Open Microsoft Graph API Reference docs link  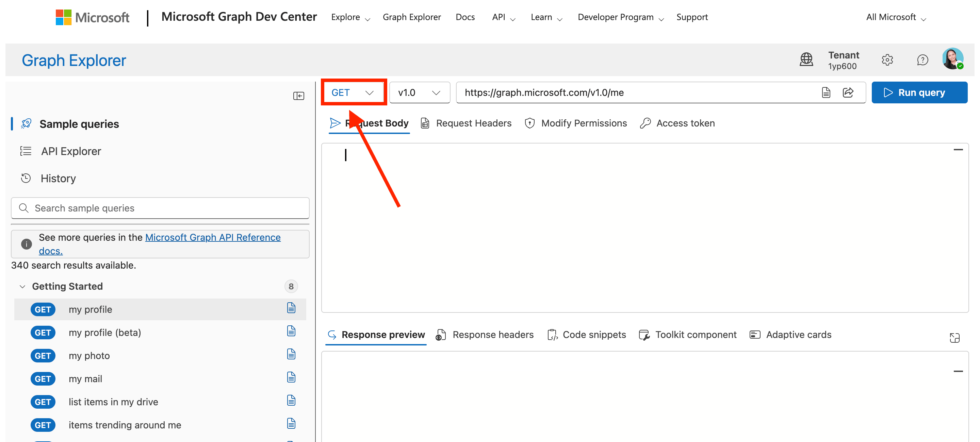160,244
